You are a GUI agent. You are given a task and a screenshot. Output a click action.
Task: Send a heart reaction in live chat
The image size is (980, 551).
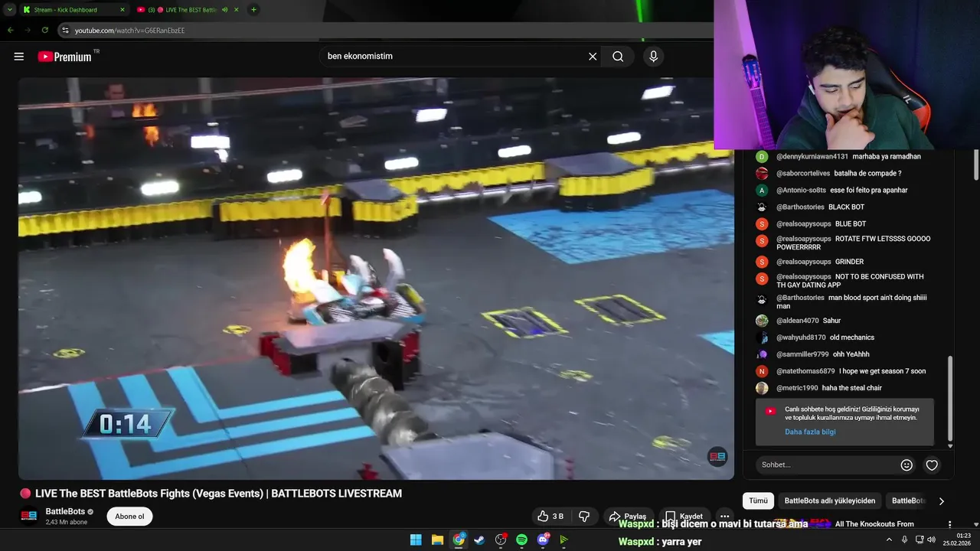[x=932, y=465]
